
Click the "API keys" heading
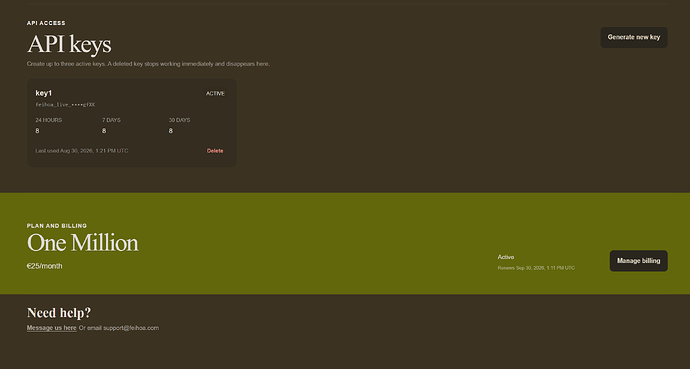pyautogui.click(x=69, y=44)
